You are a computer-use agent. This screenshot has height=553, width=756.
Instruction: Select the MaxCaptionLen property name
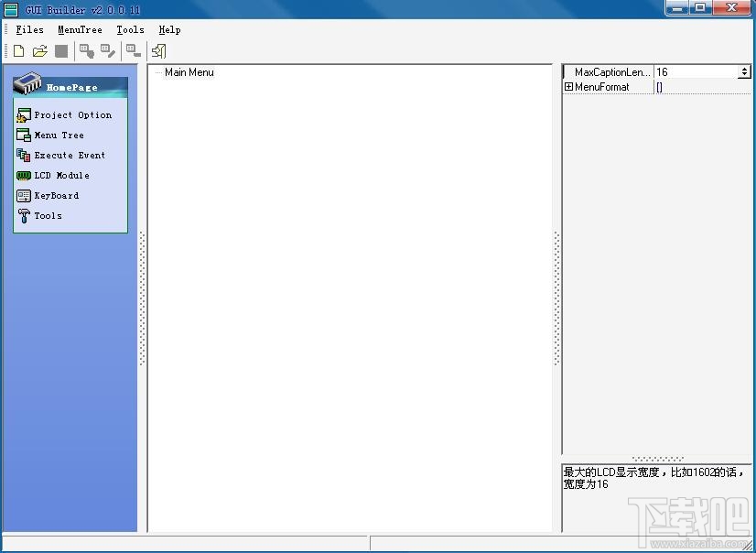click(x=612, y=71)
